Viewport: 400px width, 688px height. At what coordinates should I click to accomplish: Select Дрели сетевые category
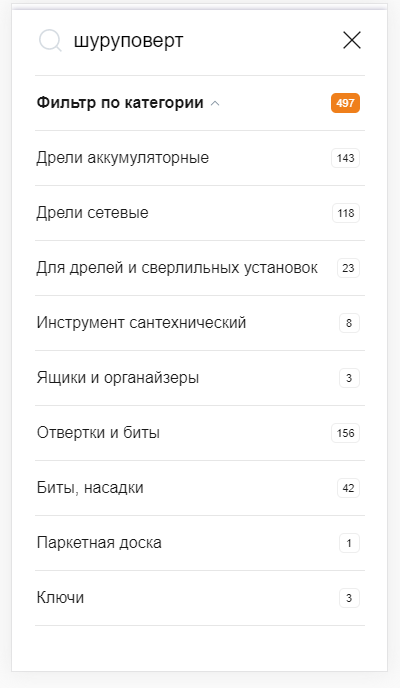click(x=200, y=213)
